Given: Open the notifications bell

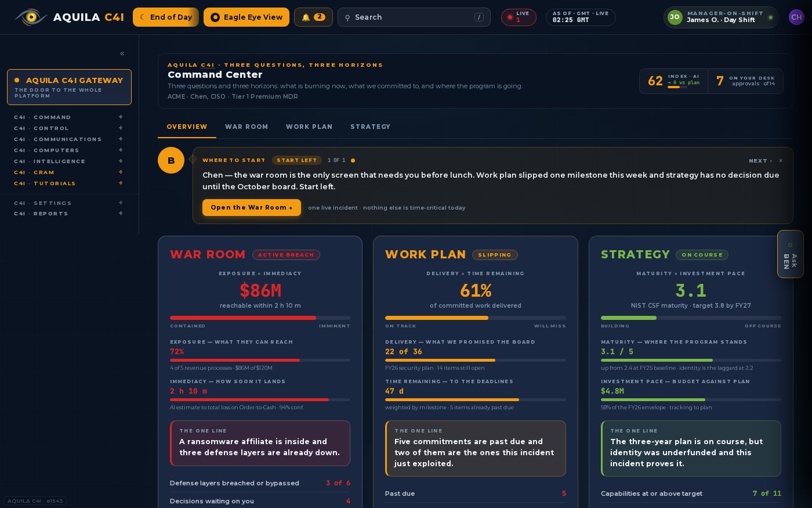Looking at the screenshot, I should pyautogui.click(x=313, y=17).
